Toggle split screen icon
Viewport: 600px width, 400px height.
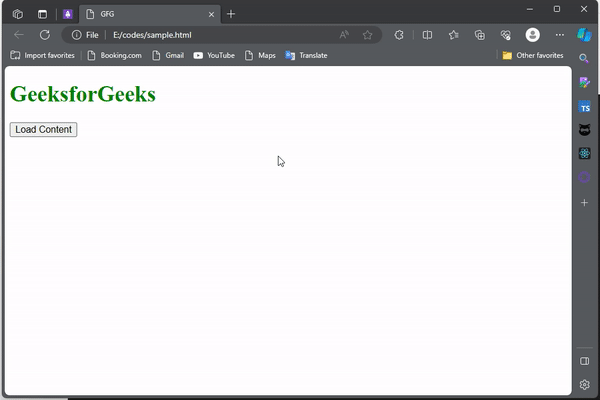[427, 35]
